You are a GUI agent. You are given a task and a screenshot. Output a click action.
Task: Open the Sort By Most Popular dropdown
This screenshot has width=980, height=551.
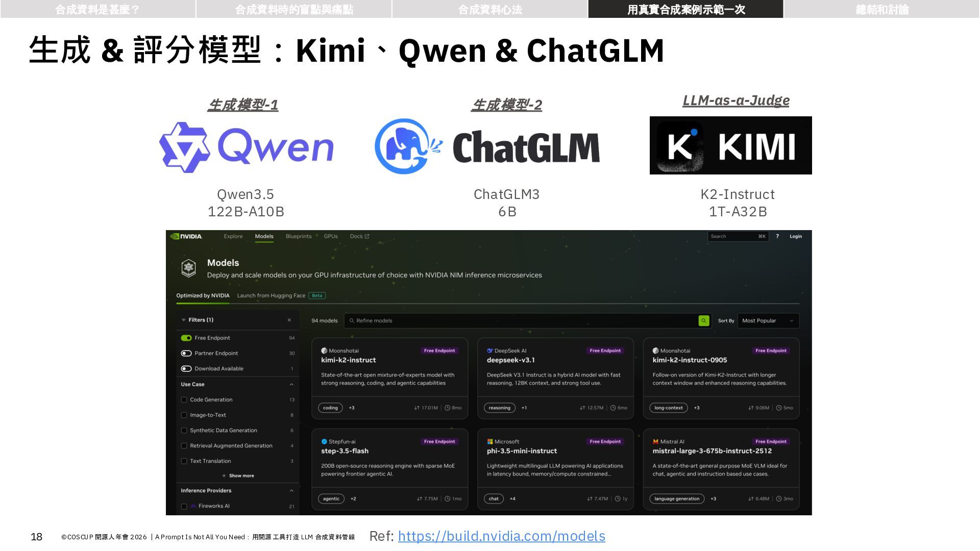(769, 320)
